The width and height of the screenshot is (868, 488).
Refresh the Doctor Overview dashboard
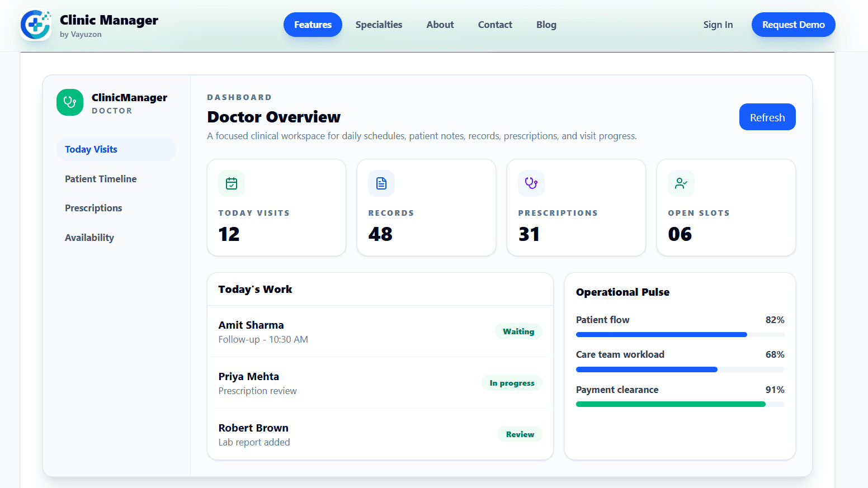[767, 117]
